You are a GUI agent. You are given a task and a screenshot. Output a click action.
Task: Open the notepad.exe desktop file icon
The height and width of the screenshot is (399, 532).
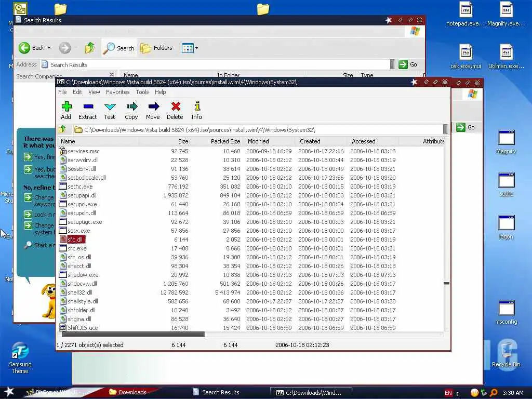tap(465, 14)
